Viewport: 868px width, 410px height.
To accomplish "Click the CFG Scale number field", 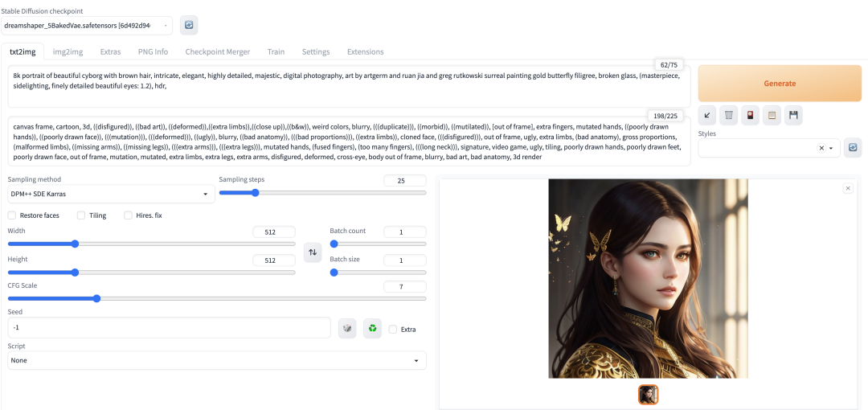I will (x=404, y=286).
